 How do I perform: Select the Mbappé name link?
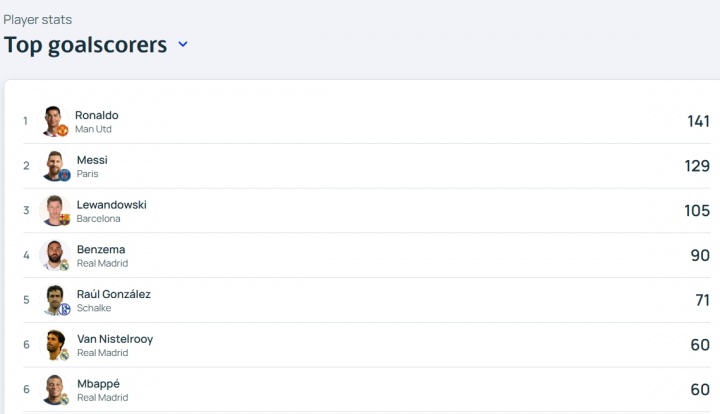98,383
